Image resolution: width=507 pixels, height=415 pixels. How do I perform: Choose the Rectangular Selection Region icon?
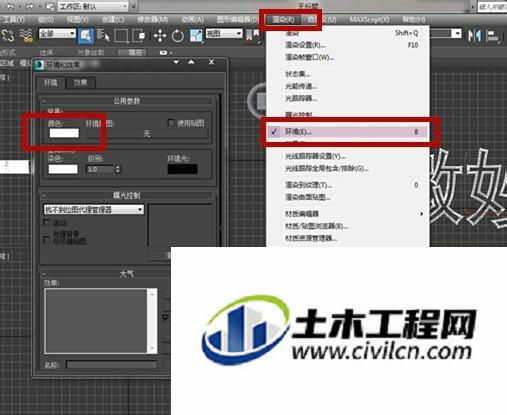point(121,35)
